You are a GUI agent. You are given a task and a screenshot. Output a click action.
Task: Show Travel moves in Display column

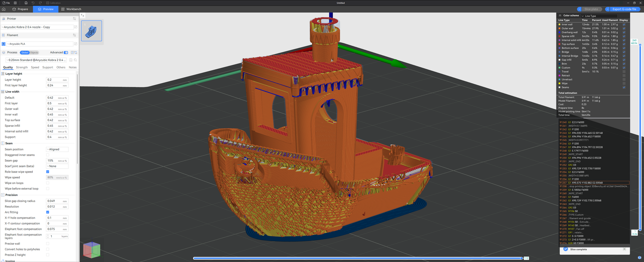pos(624,72)
